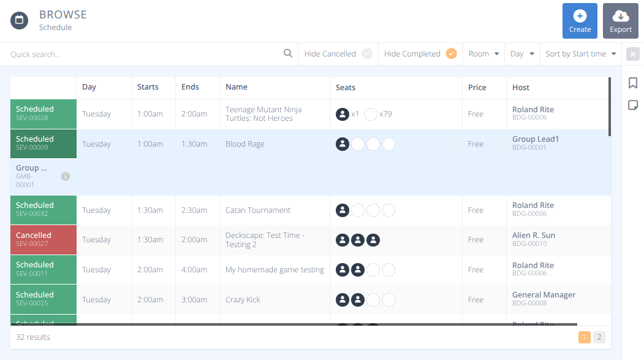Click the Starts column header
This screenshot has width=644, height=360.
(x=148, y=86)
